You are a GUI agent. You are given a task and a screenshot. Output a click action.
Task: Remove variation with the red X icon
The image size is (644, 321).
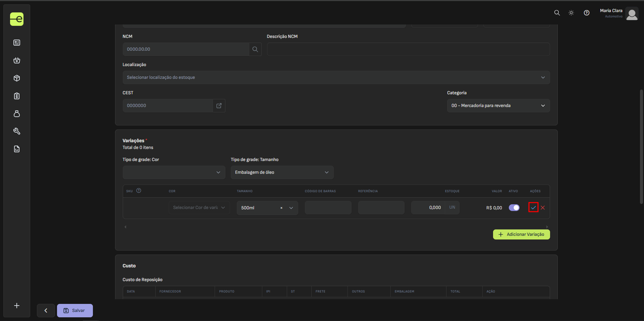(543, 208)
